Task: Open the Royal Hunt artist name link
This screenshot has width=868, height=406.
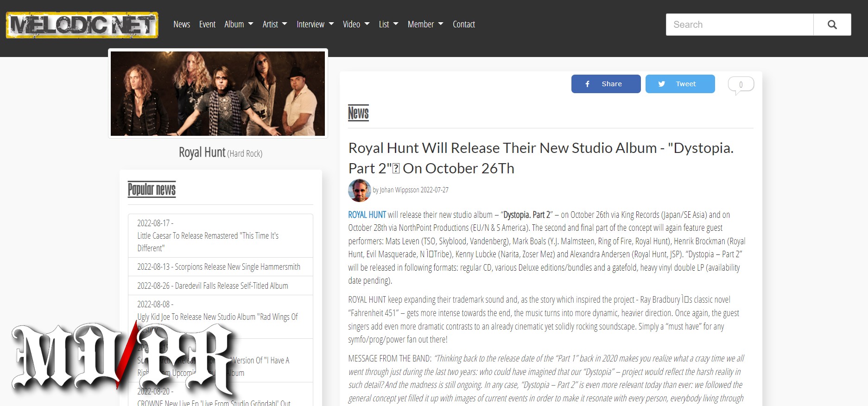Action: coord(202,152)
